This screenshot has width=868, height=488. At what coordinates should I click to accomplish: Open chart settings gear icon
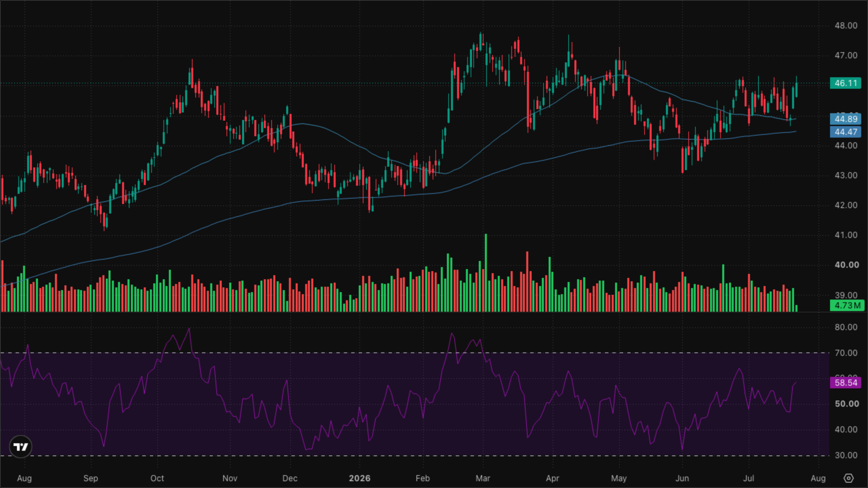pyautogui.click(x=848, y=478)
